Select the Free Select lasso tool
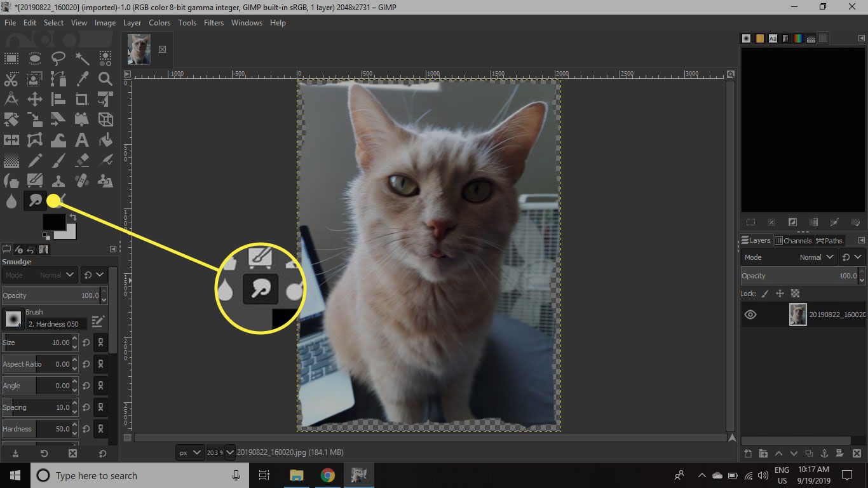The width and height of the screenshot is (868, 488). click(x=58, y=59)
